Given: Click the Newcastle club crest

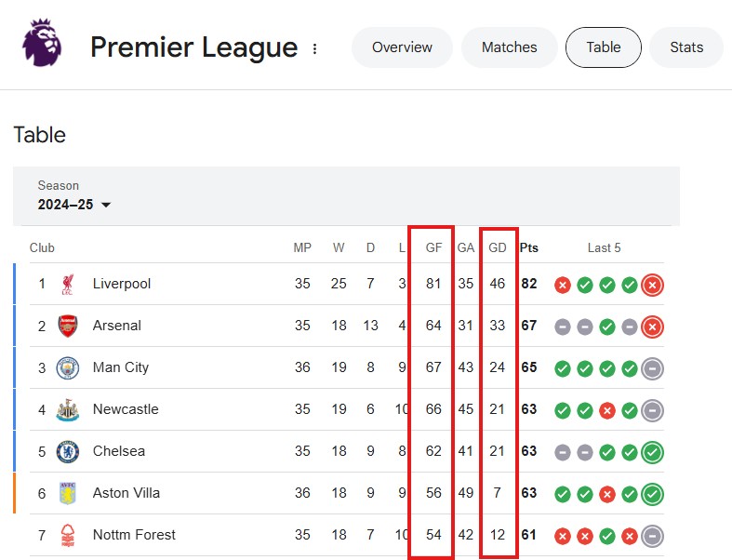Looking at the screenshot, I should [68, 409].
